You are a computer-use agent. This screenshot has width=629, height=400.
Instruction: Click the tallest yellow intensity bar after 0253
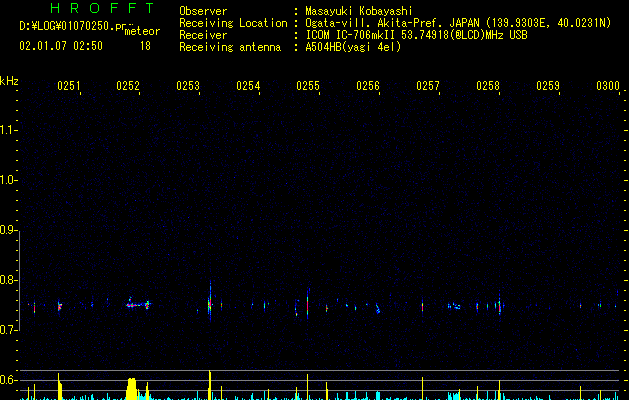[210, 385]
